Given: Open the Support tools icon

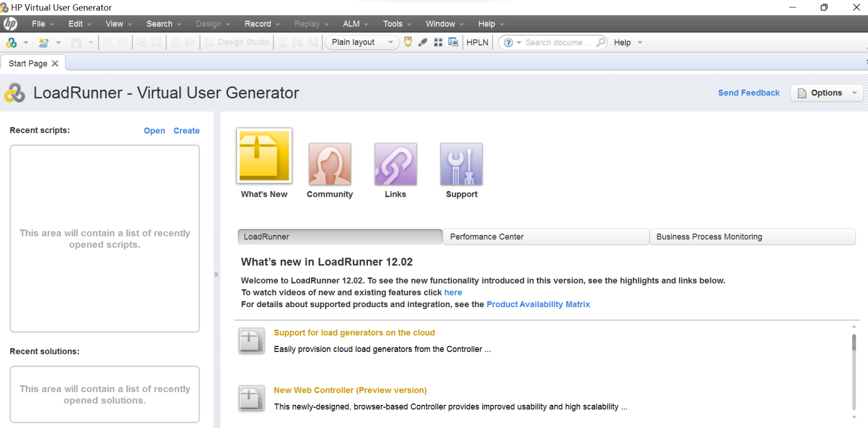Looking at the screenshot, I should coord(461,164).
